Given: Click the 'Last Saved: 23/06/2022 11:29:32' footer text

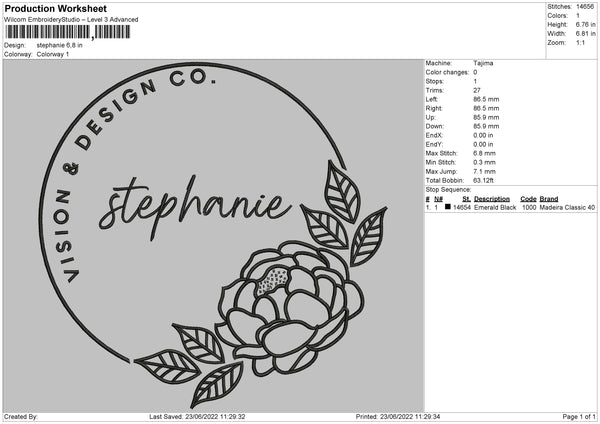Looking at the screenshot, I should (x=197, y=417).
